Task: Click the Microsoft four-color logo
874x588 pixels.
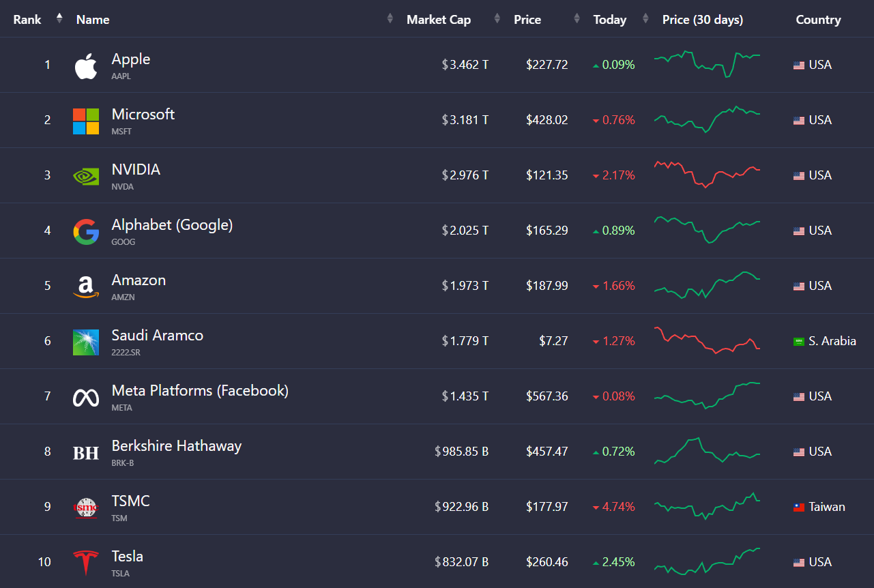Action: pos(86,121)
